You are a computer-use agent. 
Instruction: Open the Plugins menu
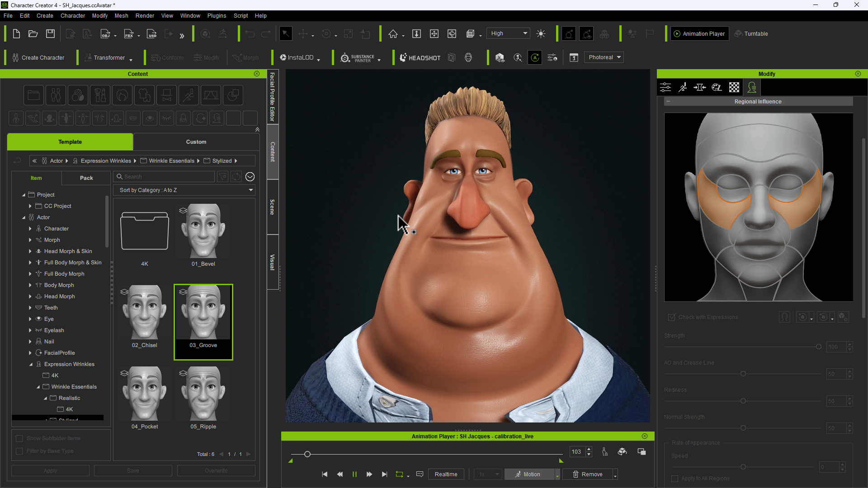click(217, 16)
